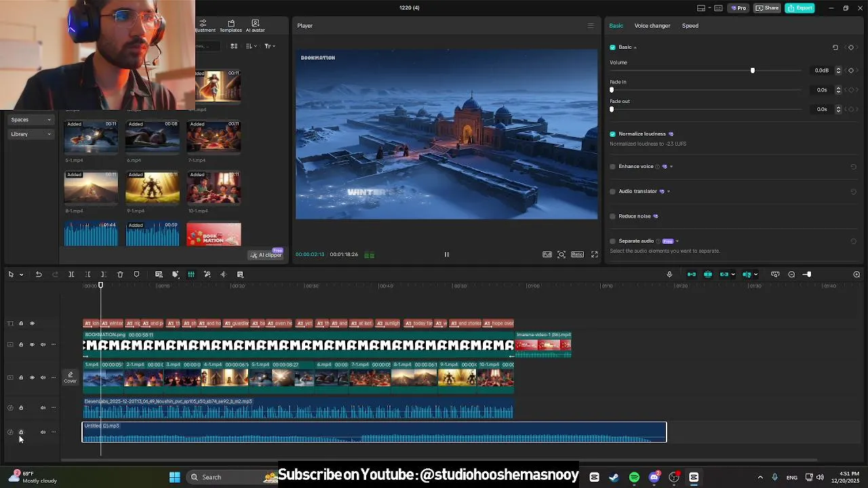
Task: Enable Reduce noise checkbox
Action: click(612, 216)
